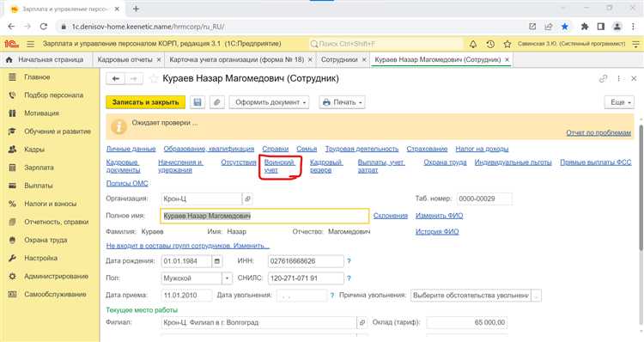Expand Печать dropdown menu

[x=343, y=102]
